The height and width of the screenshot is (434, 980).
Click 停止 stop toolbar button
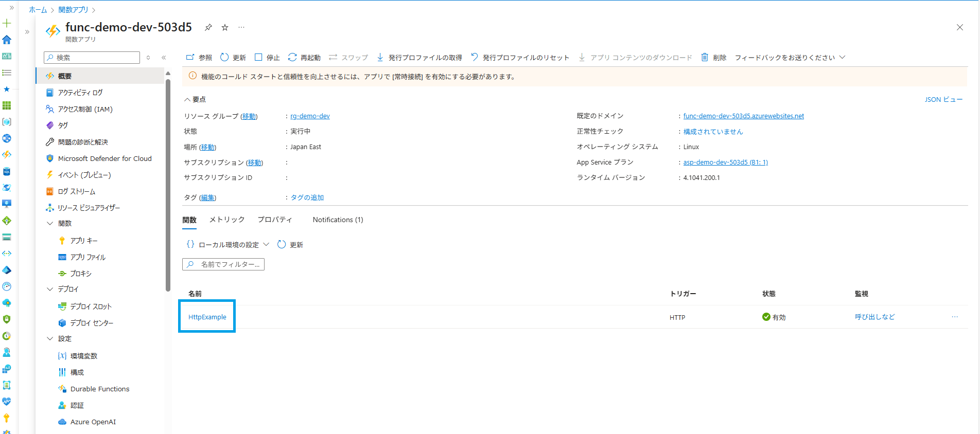267,58
